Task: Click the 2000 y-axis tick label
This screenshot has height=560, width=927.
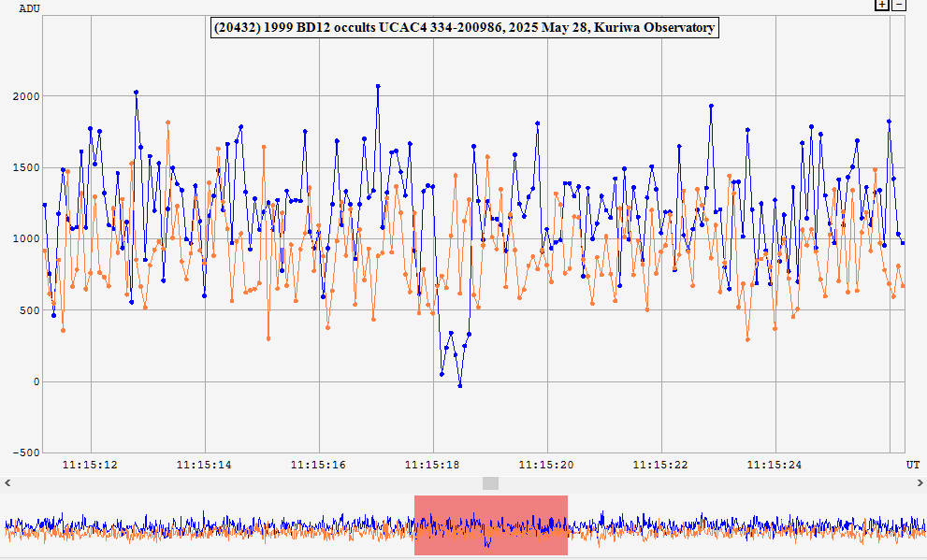Action: (26, 96)
